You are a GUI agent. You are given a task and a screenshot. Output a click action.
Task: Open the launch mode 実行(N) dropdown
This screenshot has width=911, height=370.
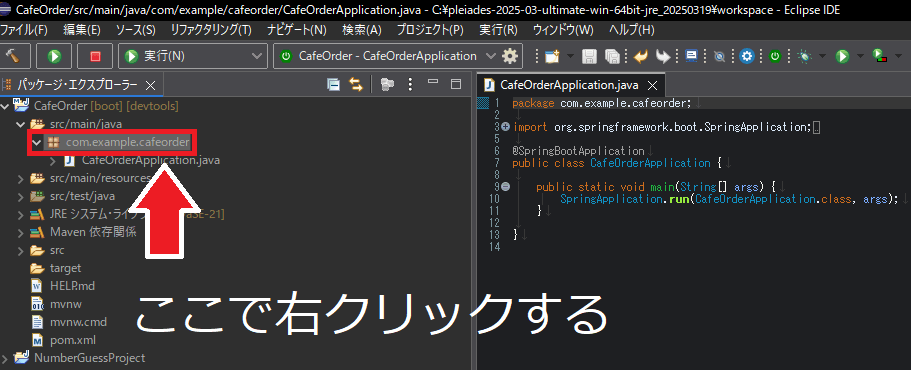pyautogui.click(x=193, y=56)
